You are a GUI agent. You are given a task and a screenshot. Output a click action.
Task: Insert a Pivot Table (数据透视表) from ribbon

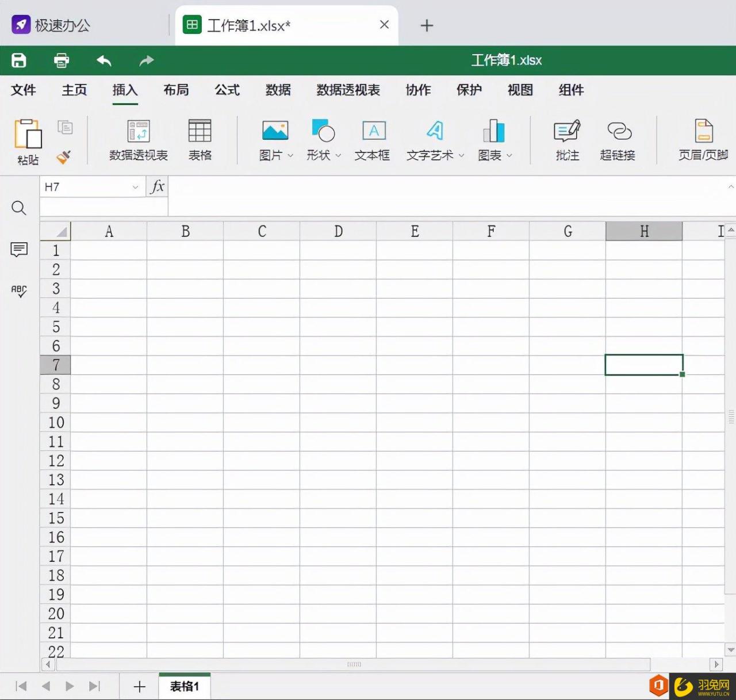tap(139, 141)
